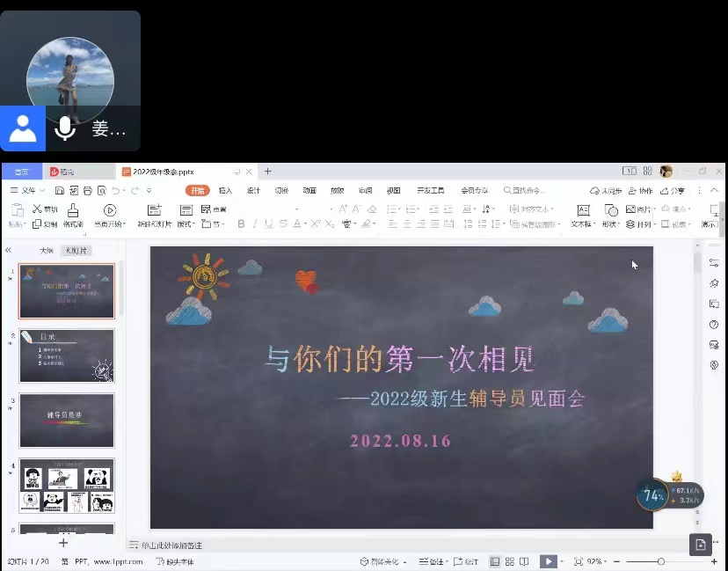Switch to the 大纲 outline tab
This screenshot has width=728, height=571.
pos(47,251)
